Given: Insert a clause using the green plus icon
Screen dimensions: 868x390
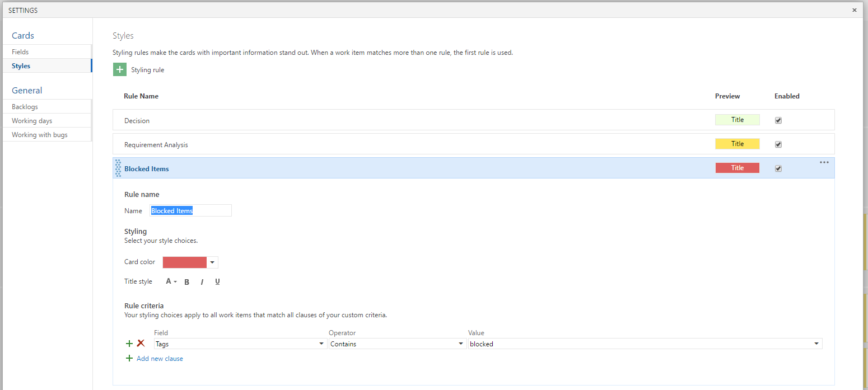Looking at the screenshot, I should tap(129, 344).
